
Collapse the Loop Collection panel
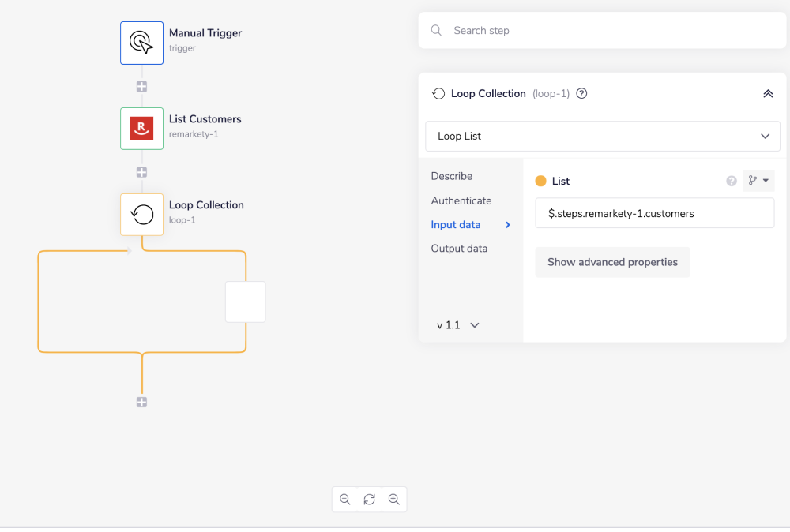coord(767,93)
